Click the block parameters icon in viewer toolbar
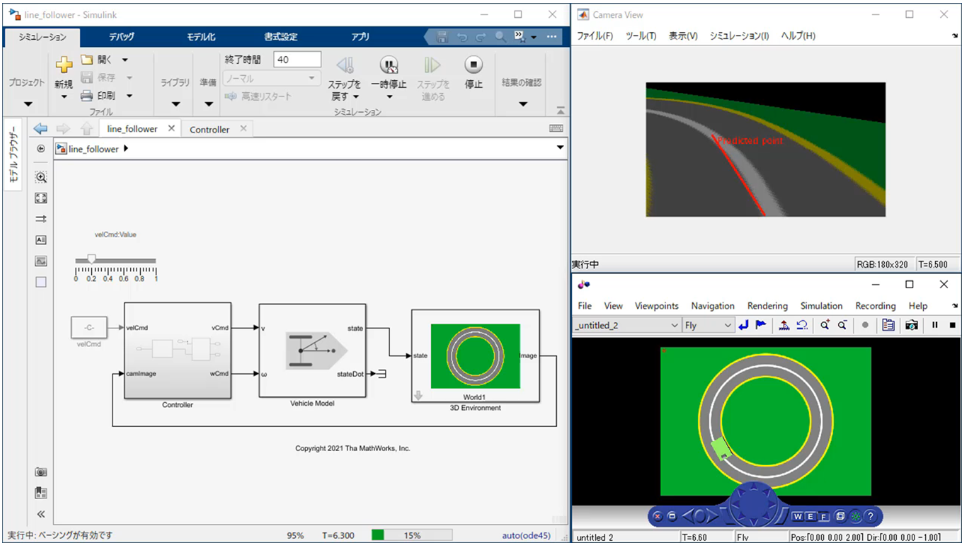The image size is (967, 548). pyautogui.click(x=888, y=325)
